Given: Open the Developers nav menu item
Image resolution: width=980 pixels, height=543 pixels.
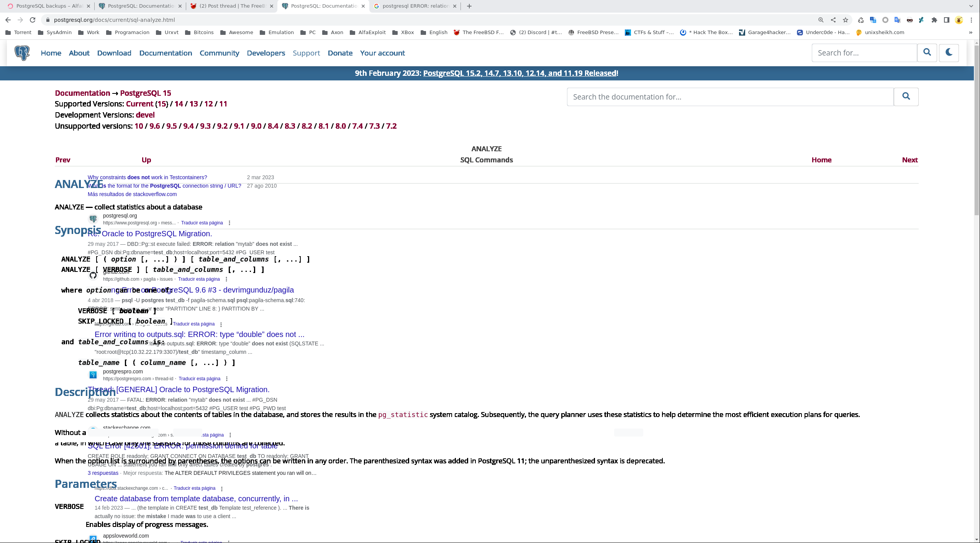Looking at the screenshot, I should coord(266,53).
